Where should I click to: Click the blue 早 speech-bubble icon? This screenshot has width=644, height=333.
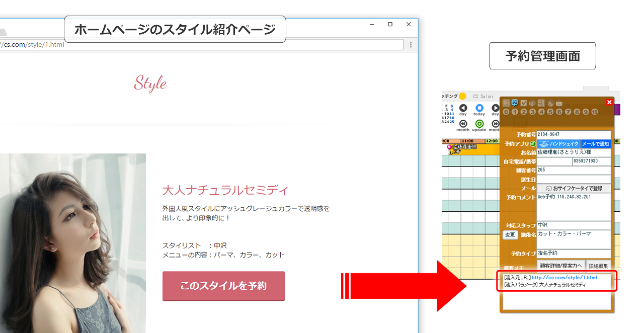pos(515,103)
